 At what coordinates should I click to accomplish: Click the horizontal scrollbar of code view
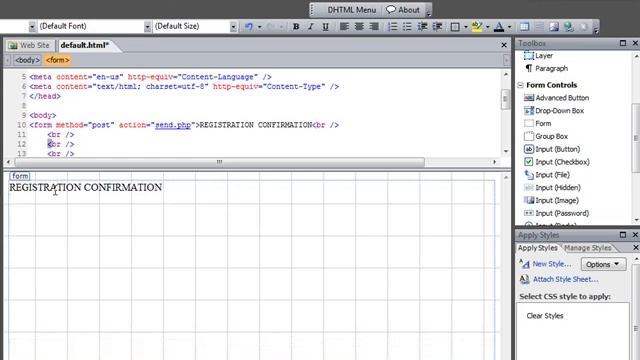click(220, 162)
